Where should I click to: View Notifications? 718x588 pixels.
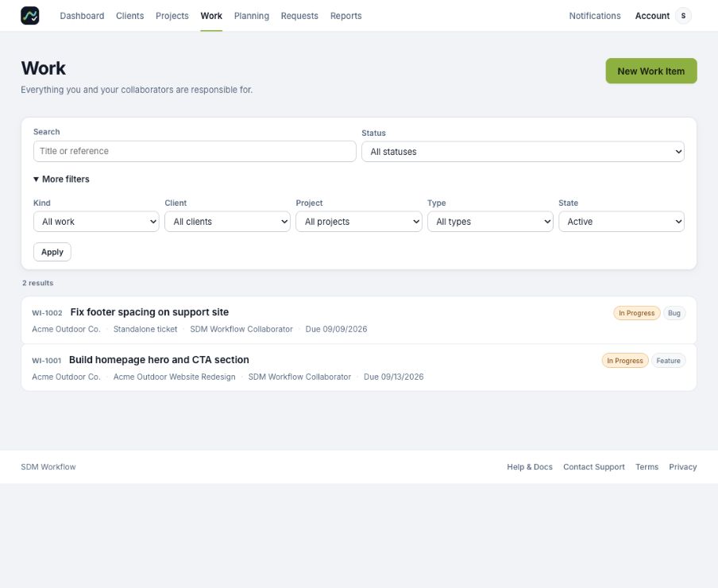point(595,16)
